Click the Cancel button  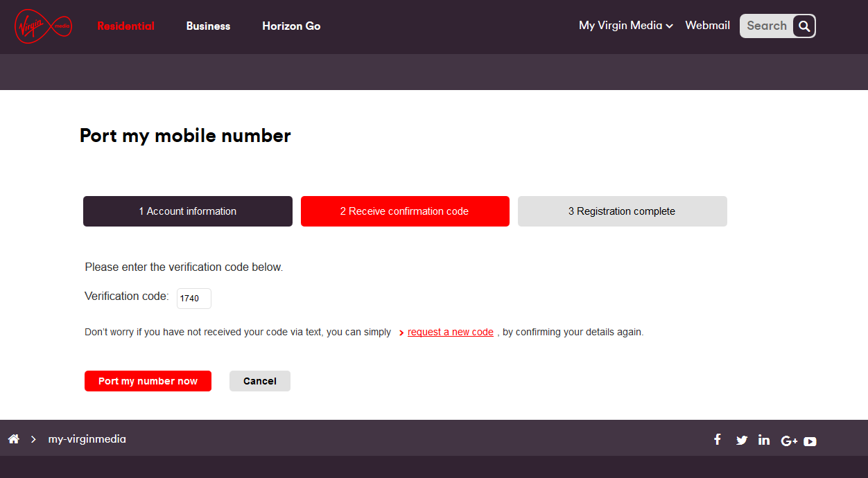point(260,381)
